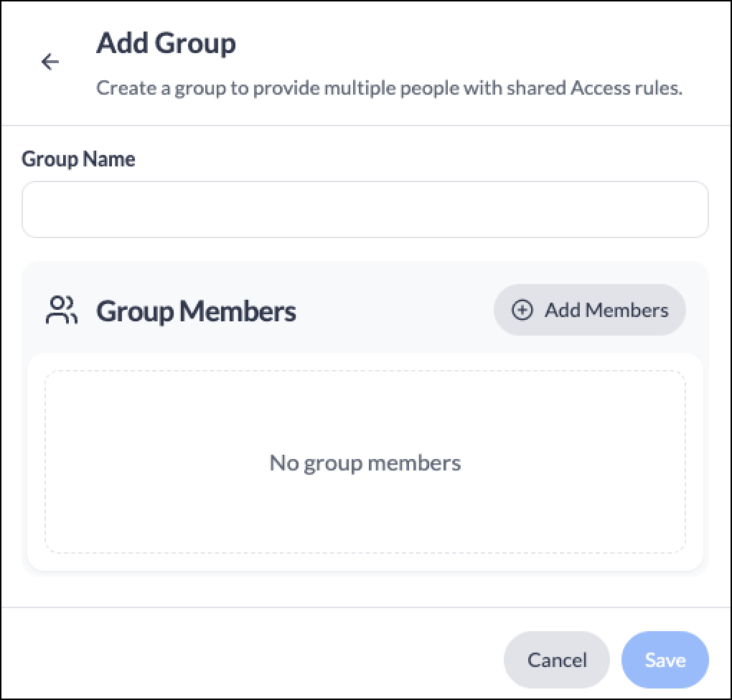
Task: Click the shared Access rules description text
Action: [x=390, y=88]
